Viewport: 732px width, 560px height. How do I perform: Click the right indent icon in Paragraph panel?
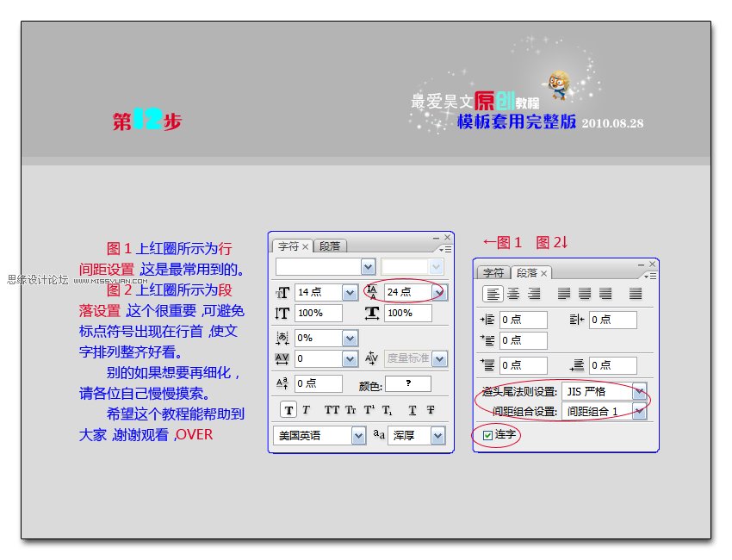point(576,320)
